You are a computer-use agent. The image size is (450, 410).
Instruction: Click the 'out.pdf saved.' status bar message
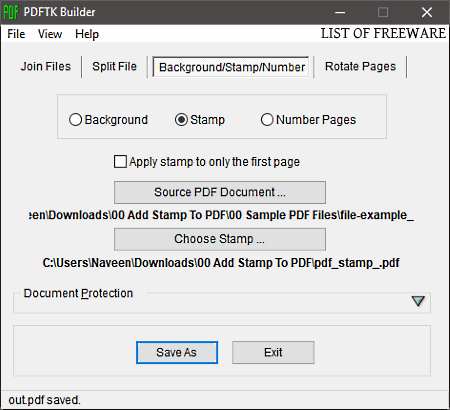tap(44, 400)
